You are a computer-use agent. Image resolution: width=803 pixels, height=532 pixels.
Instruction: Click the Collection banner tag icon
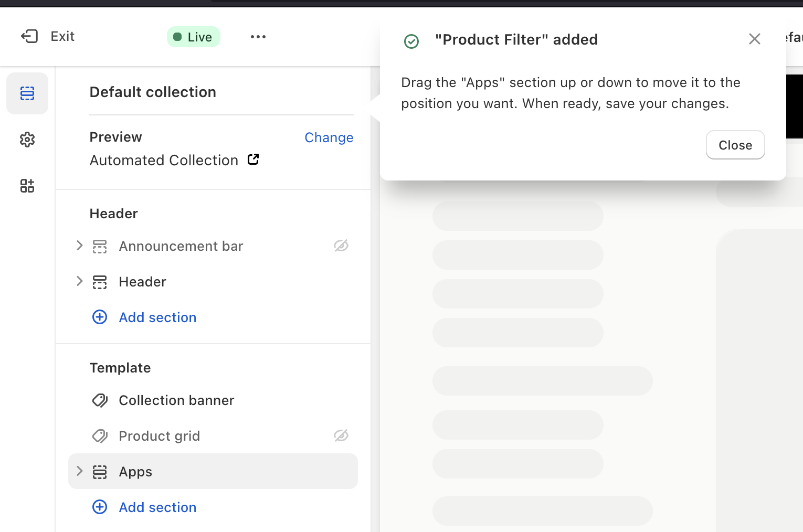coord(100,400)
